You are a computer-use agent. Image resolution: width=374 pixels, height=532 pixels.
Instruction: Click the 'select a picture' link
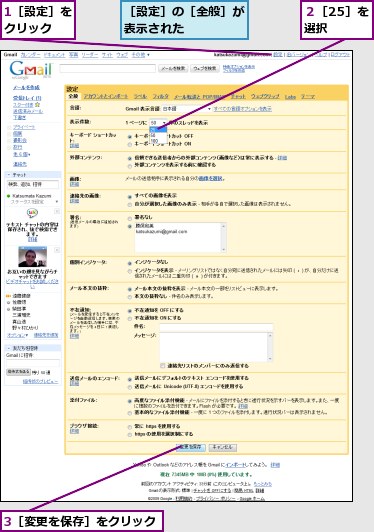[x=210, y=178]
